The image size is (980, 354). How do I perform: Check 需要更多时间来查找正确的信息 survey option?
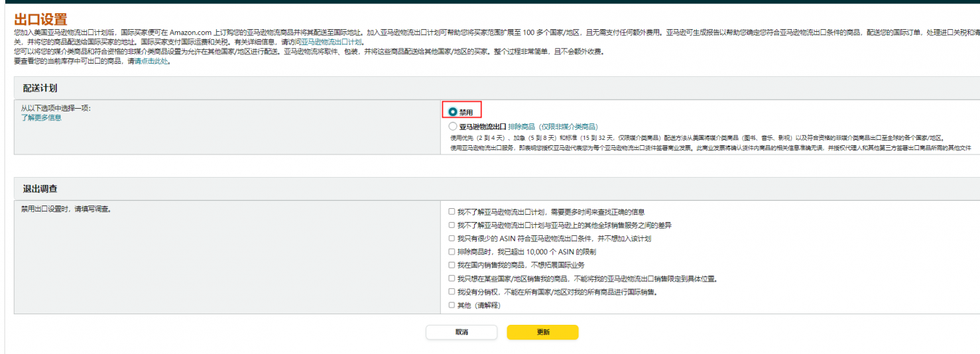pos(452,212)
